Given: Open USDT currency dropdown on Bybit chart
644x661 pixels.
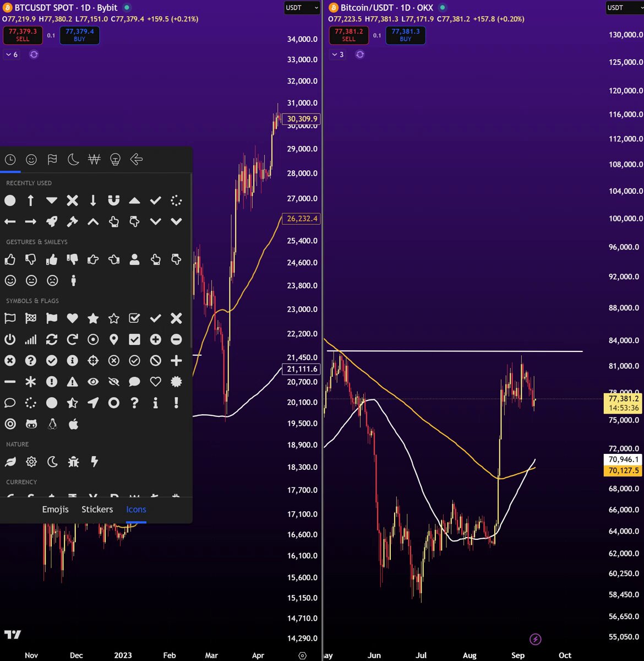Looking at the screenshot, I should (302, 8).
